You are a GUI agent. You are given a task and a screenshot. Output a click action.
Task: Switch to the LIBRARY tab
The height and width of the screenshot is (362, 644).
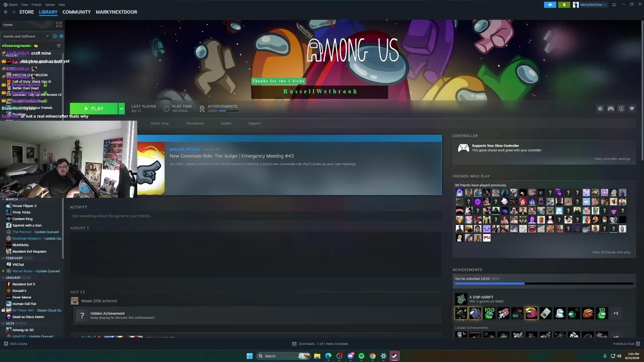point(48,12)
